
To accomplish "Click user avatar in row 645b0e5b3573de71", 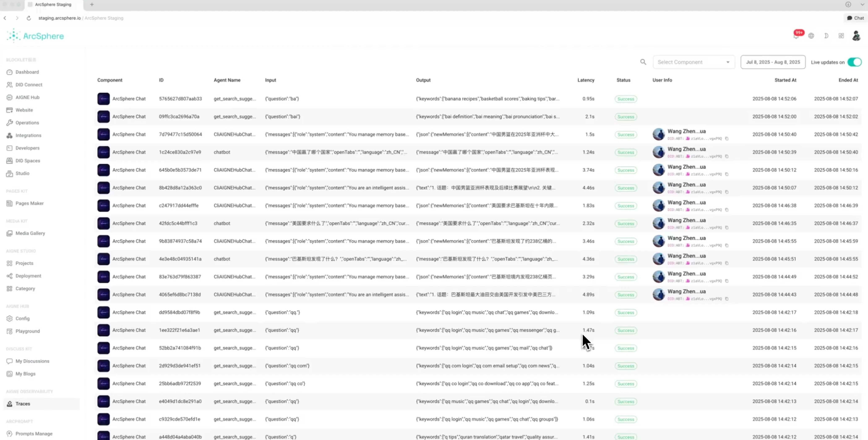I will pos(658,170).
